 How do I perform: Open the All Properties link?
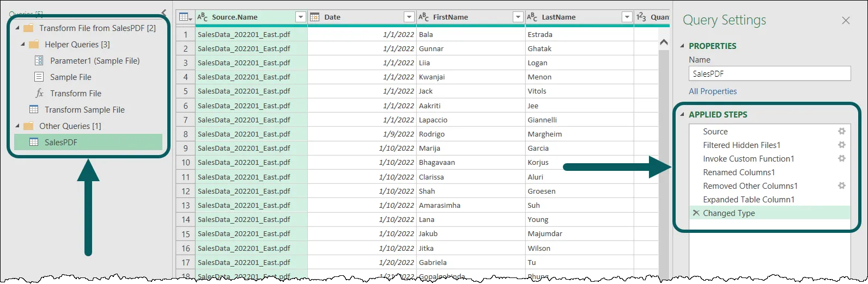(x=713, y=91)
